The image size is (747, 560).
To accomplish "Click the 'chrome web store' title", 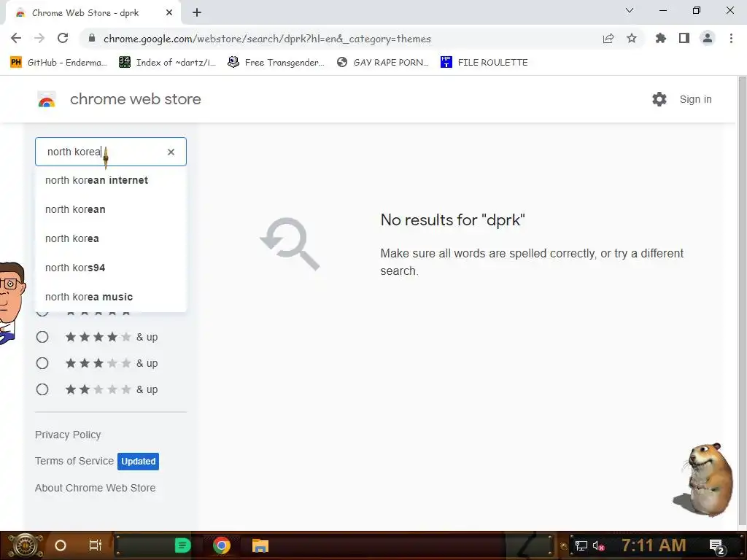I will coord(135,99).
